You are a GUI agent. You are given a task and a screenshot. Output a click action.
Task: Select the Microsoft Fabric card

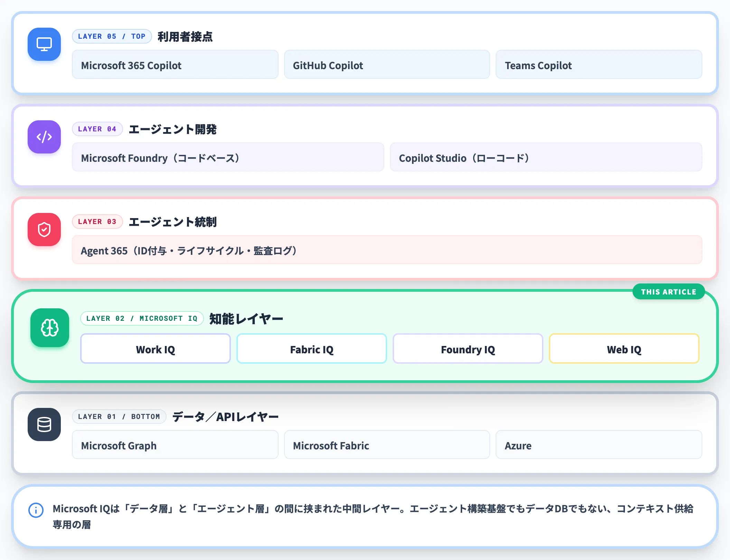coord(387,445)
